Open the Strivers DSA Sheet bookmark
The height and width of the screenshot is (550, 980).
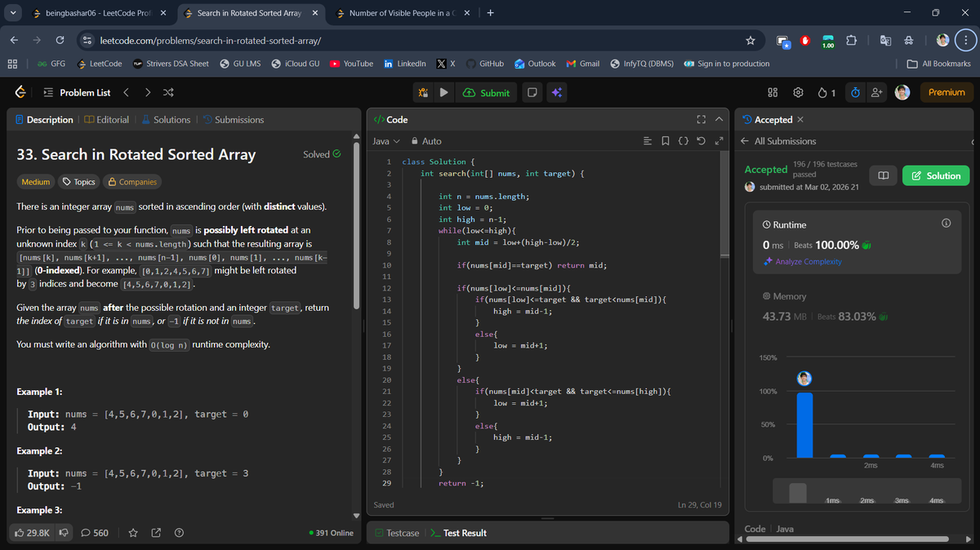pyautogui.click(x=170, y=64)
